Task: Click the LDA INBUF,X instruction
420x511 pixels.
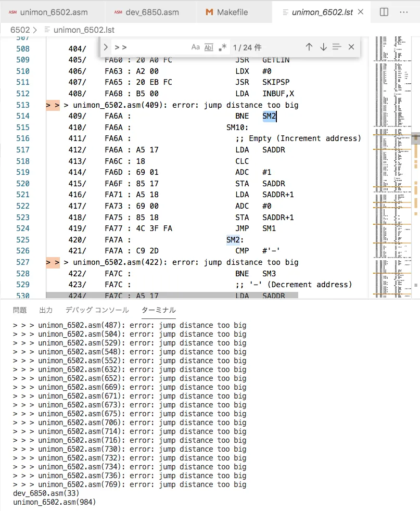Action: (x=264, y=94)
